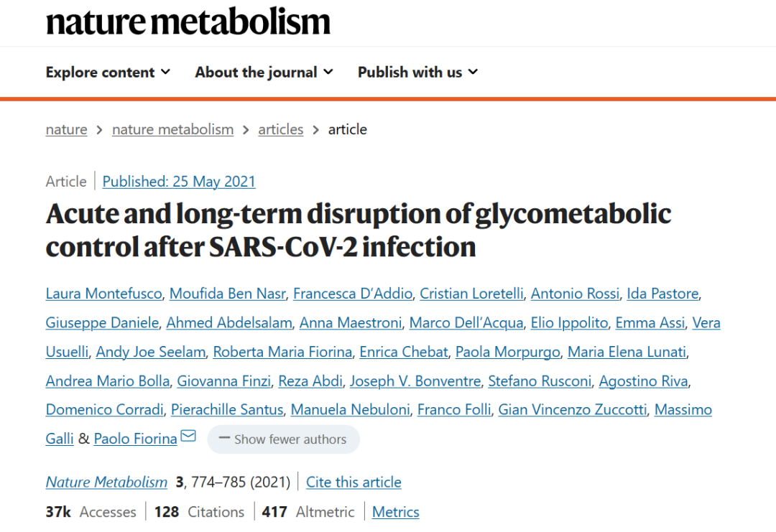Open the Nature Metabolism journal citation link

point(106,482)
